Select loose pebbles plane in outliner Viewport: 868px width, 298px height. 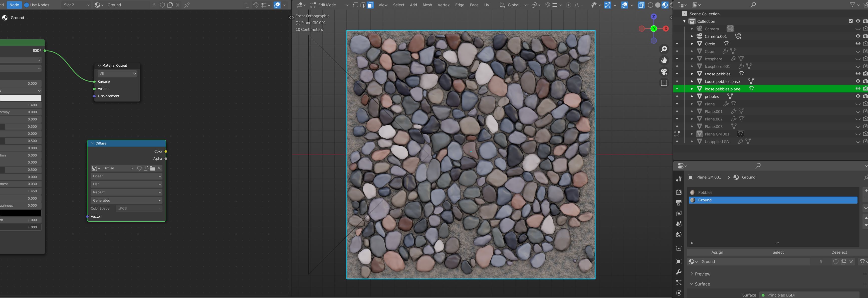pos(722,89)
